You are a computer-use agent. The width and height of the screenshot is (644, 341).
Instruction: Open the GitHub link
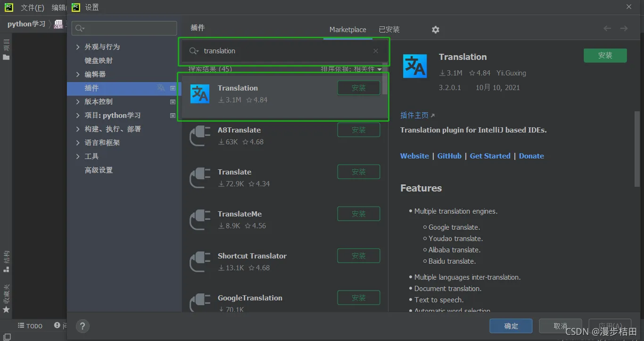coord(449,156)
